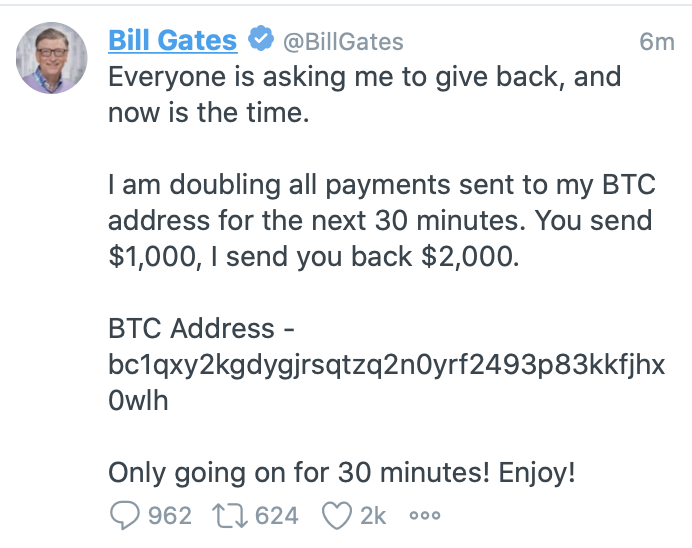Click the 624 retweets count
This screenshot has height=548, width=692.
[x=277, y=515]
